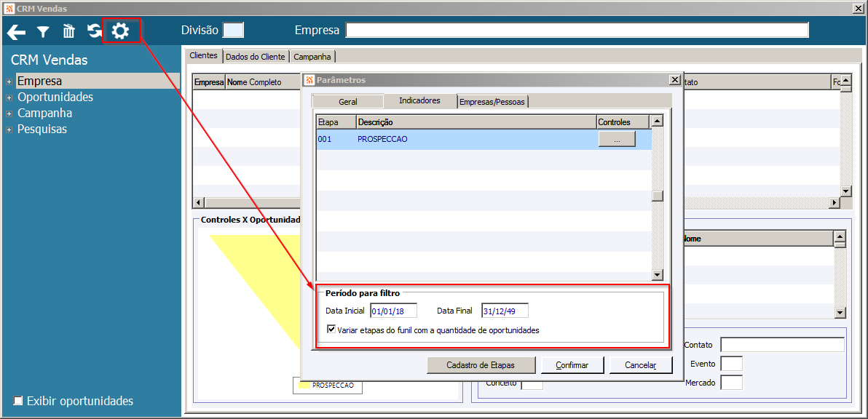Expand the Campanha tree node

coord(9,114)
